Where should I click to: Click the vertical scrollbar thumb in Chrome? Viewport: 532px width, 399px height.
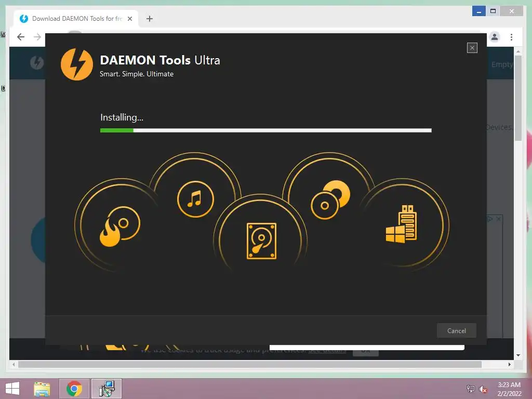point(518,98)
